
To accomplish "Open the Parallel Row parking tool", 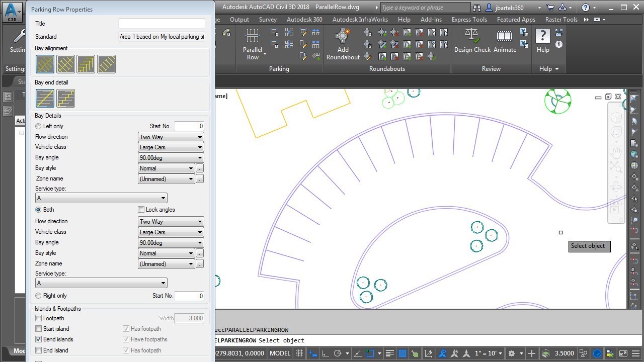I will (253, 44).
